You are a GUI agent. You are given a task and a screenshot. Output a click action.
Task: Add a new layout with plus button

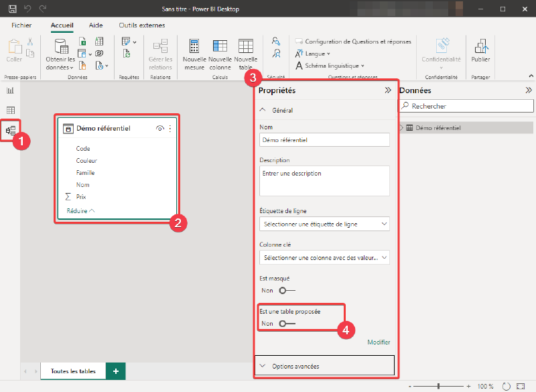pos(116,371)
